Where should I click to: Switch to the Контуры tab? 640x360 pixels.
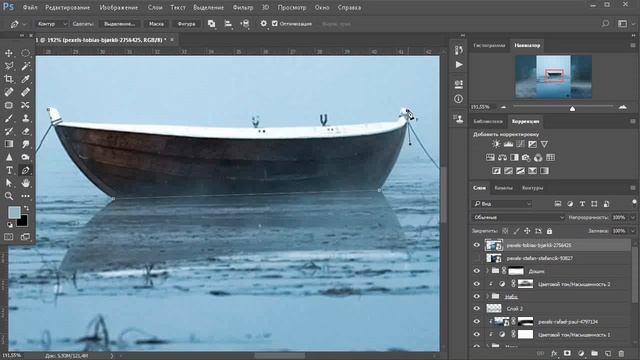[x=532, y=188]
